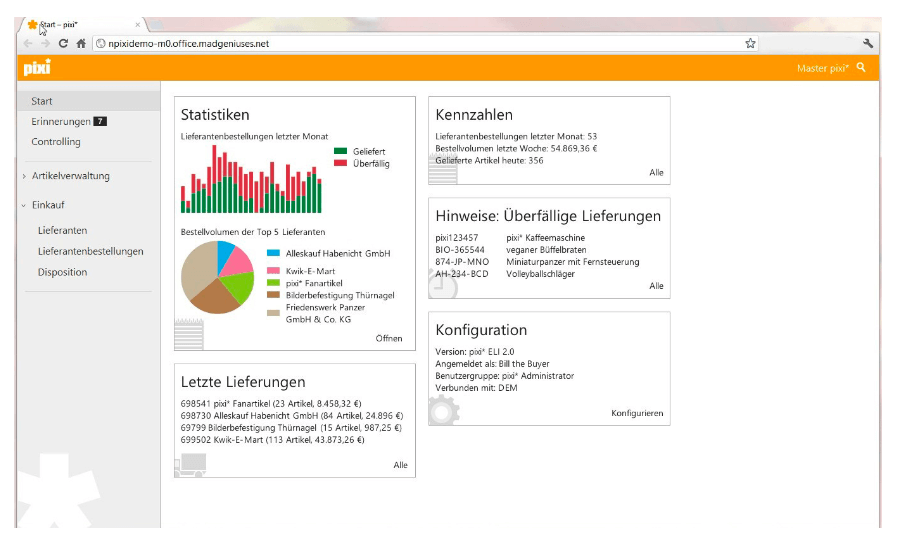Click Master pixi* user label
Screen dimensions: 900x544
click(823, 68)
